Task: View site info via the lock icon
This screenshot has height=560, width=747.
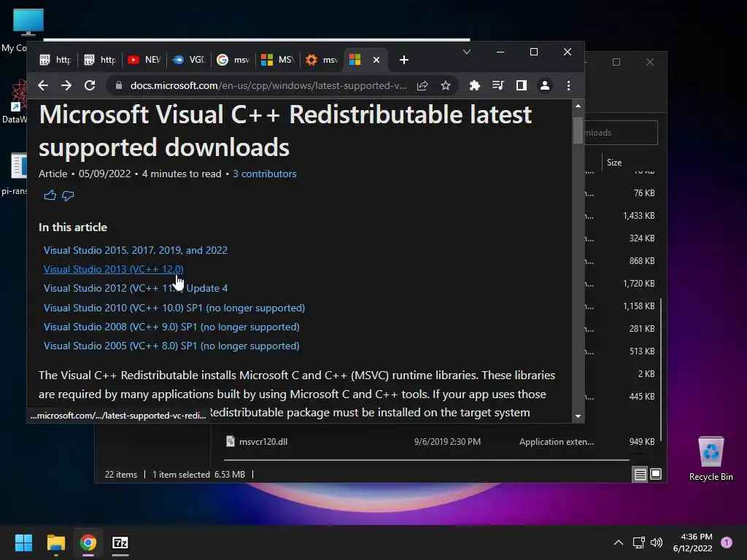Action: [119, 86]
